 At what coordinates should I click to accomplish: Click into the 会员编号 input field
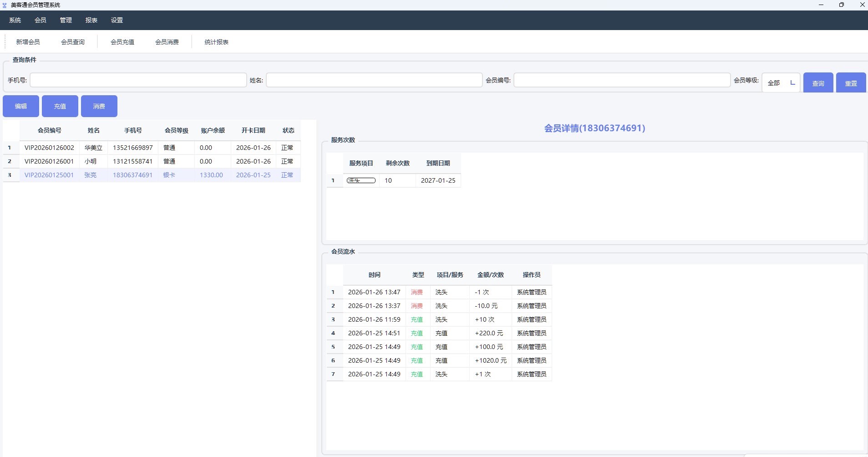click(622, 80)
